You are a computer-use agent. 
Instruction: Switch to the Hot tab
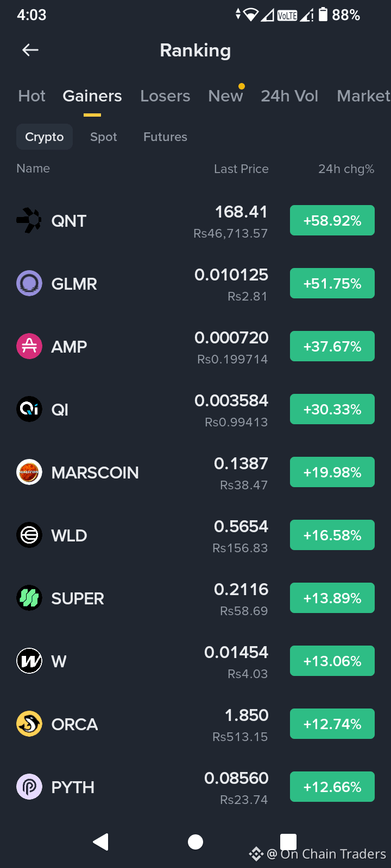pyautogui.click(x=31, y=96)
